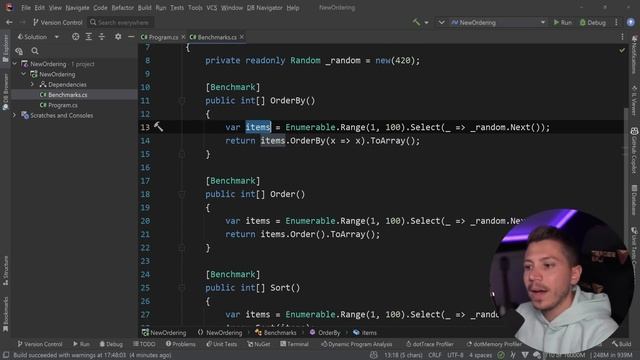This screenshot has height=360, width=640.
Task: Open the Refactor menu
Action: tap(122, 8)
